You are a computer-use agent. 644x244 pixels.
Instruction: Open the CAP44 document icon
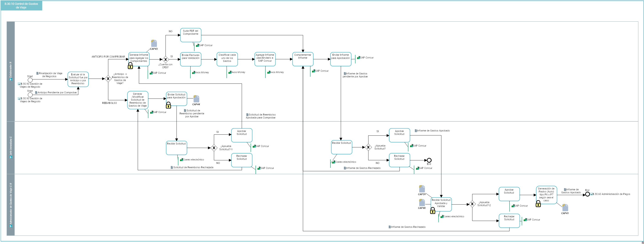coord(196,99)
